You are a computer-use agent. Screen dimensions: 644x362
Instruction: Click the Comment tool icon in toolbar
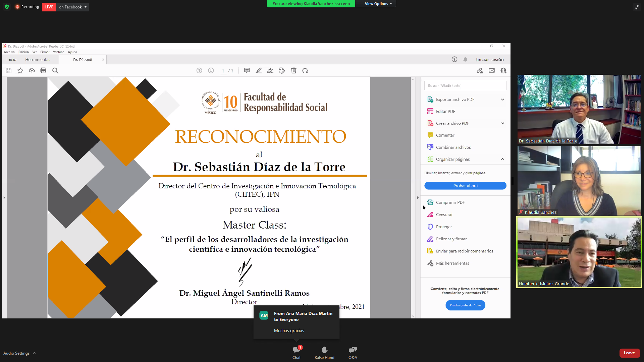[x=247, y=71]
